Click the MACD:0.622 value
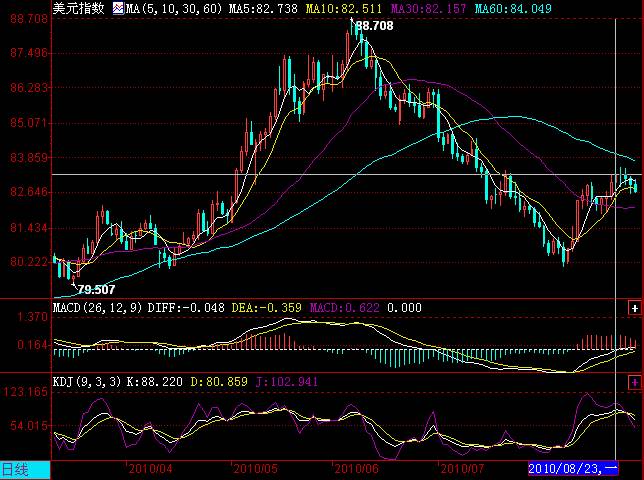This screenshot has width=644, height=480. click(x=345, y=308)
